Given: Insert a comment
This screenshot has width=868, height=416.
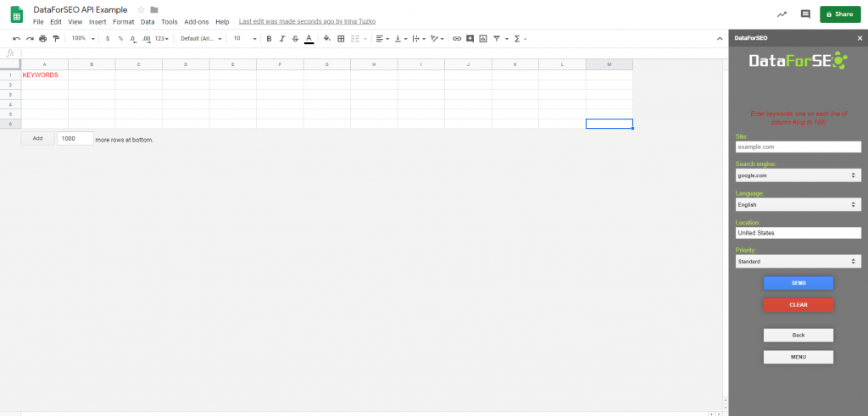Looking at the screenshot, I should [x=470, y=39].
